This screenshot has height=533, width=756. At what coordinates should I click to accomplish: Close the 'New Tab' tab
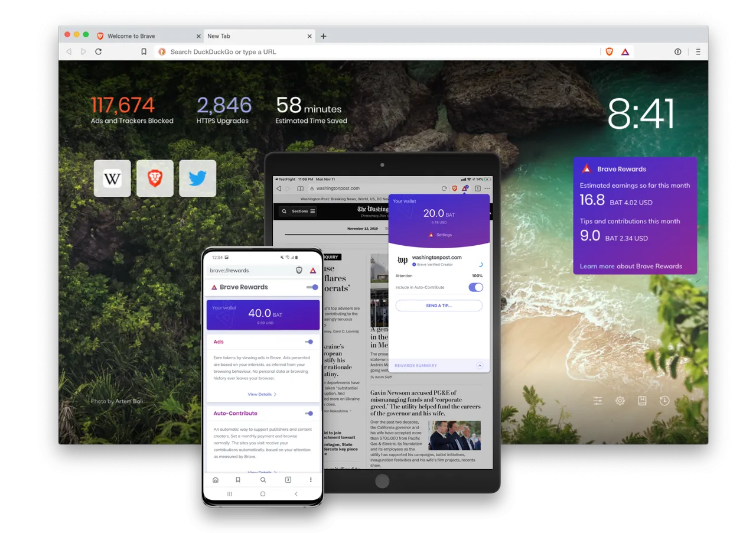coord(309,36)
